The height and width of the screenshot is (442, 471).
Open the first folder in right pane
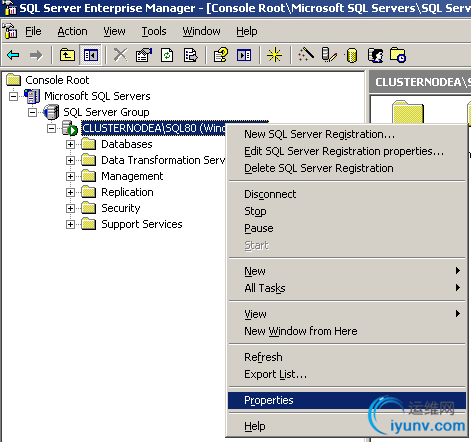point(408,112)
